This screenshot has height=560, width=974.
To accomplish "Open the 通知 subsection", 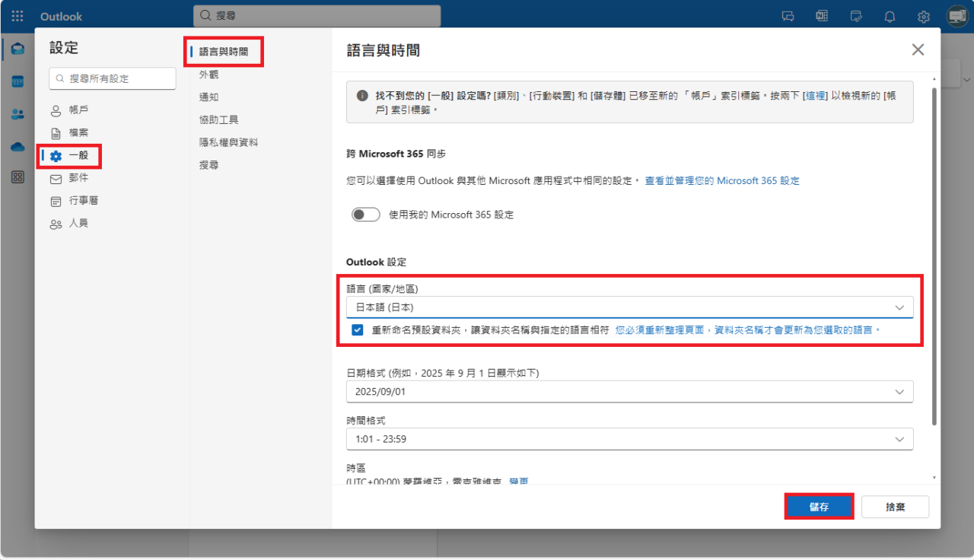I will [209, 97].
